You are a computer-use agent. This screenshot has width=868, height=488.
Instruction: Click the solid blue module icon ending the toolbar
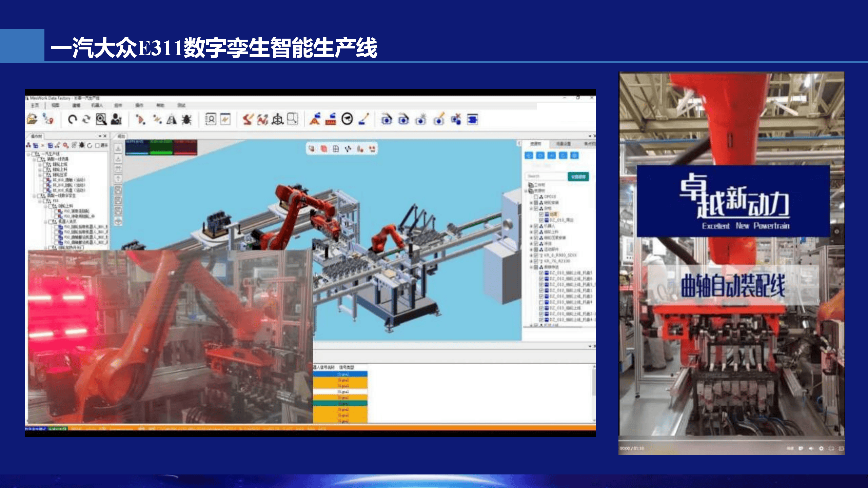472,119
